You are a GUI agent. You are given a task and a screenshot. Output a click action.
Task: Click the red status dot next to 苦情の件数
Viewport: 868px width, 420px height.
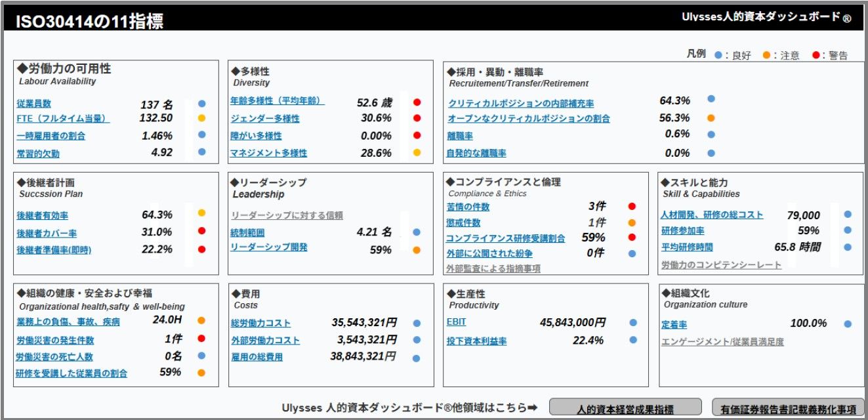pyautogui.click(x=632, y=207)
